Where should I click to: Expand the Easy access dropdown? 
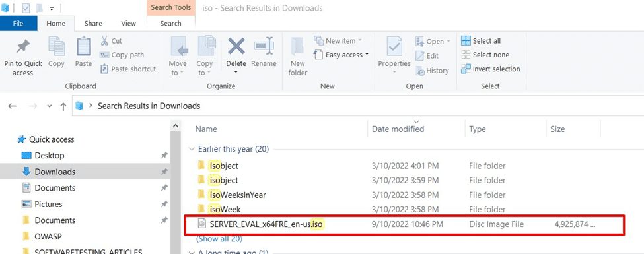point(367,54)
